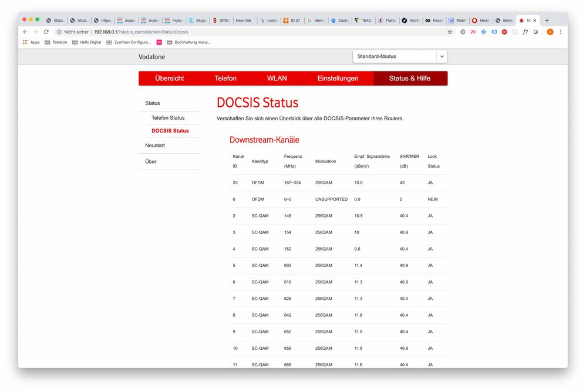
Task: Bookmark this page with the star icon
Action: pos(450,32)
